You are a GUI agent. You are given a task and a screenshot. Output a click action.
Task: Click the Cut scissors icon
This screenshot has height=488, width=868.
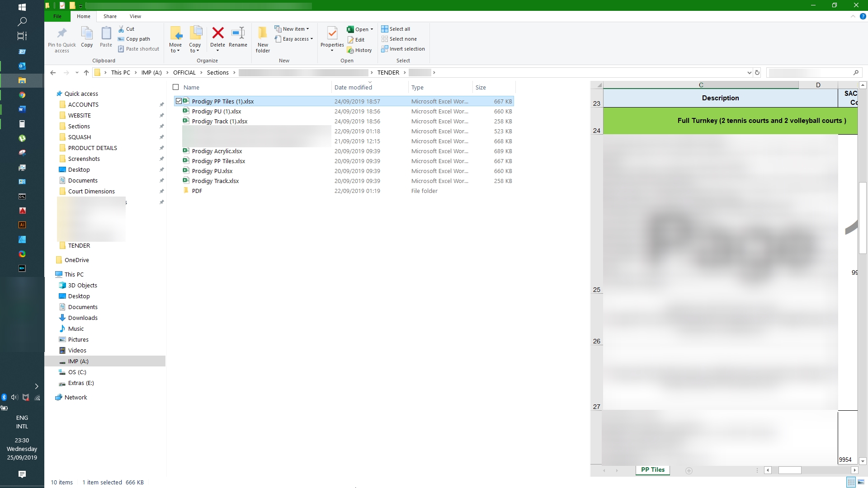(x=121, y=29)
